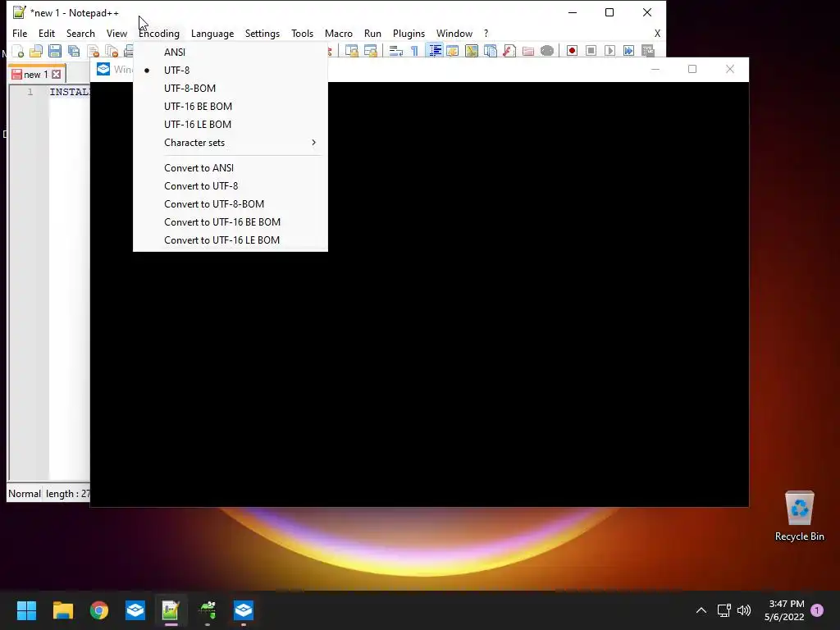Start recording macro with red dot icon
Image resolution: width=840 pixels, height=630 pixels.
click(x=572, y=51)
